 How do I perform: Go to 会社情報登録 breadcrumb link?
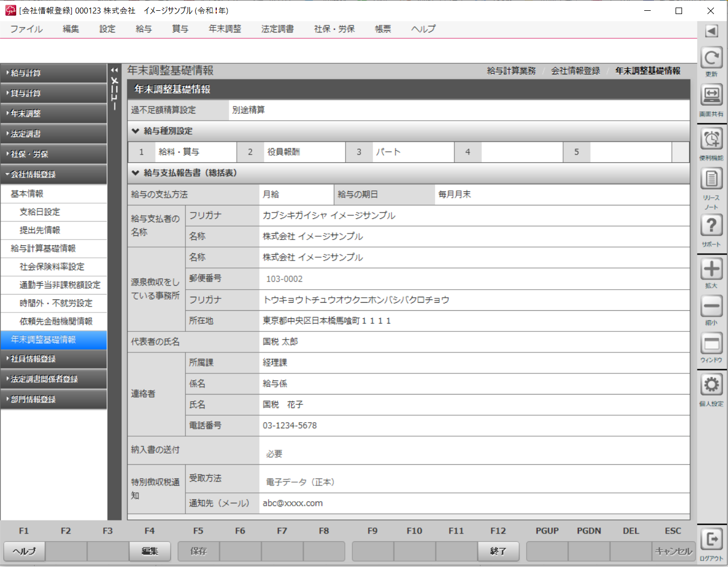pyautogui.click(x=576, y=71)
